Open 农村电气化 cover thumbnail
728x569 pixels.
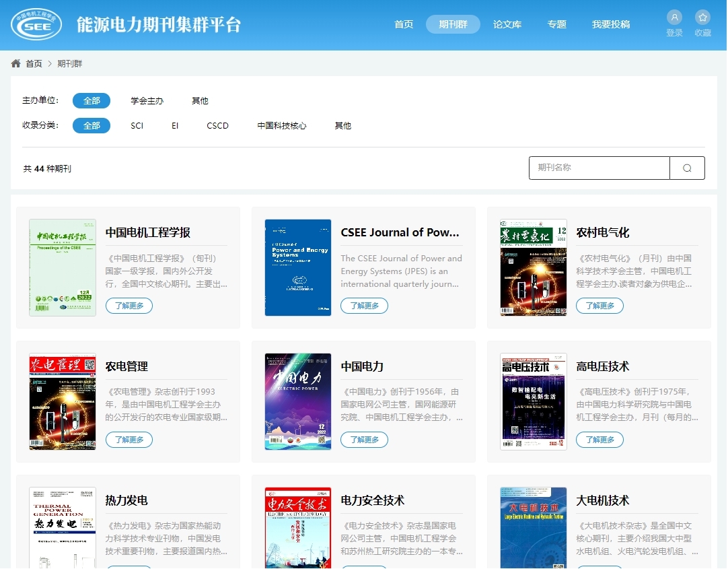534,267
